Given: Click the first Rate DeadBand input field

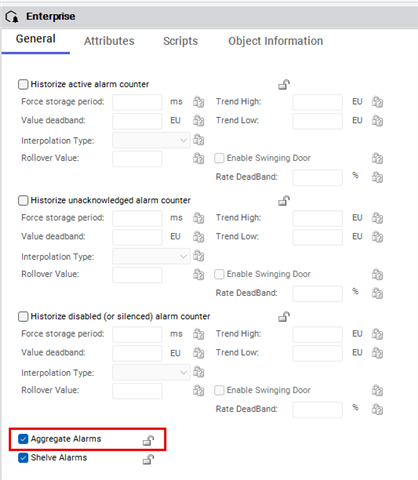Looking at the screenshot, I should tap(318, 178).
